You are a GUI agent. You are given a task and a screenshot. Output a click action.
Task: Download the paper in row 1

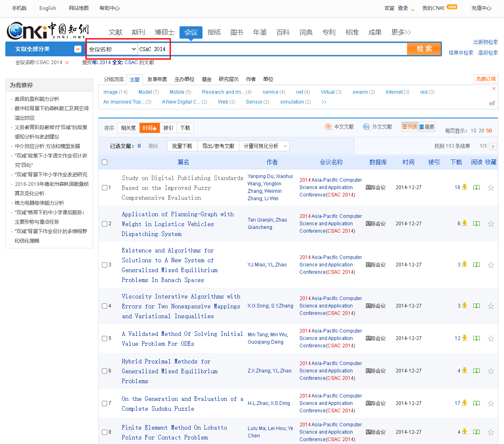click(x=465, y=187)
